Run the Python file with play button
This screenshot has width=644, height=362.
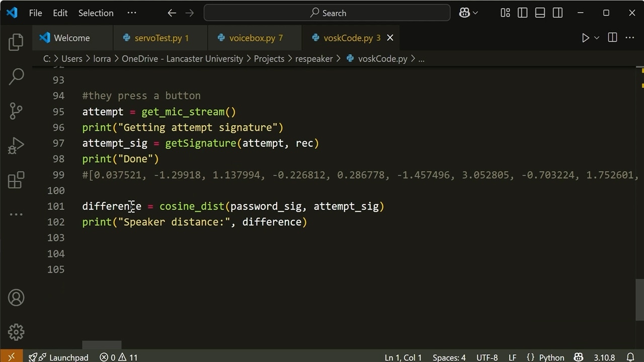point(585,38)
